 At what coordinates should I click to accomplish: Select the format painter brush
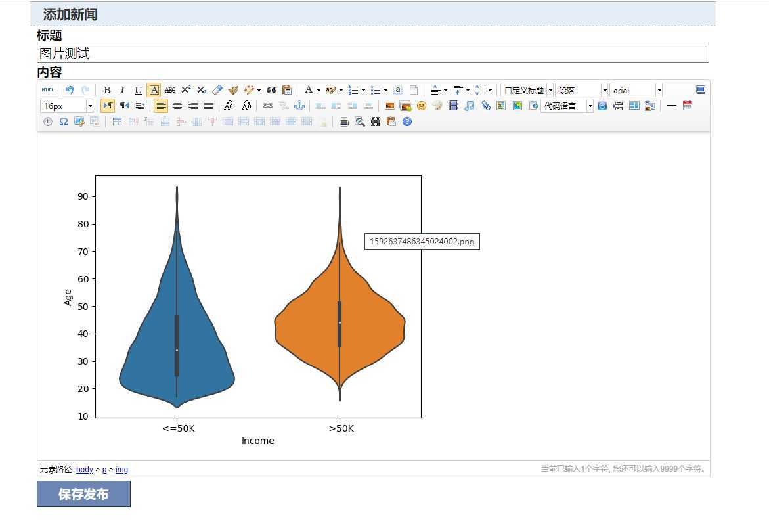(x=233, y=90)
